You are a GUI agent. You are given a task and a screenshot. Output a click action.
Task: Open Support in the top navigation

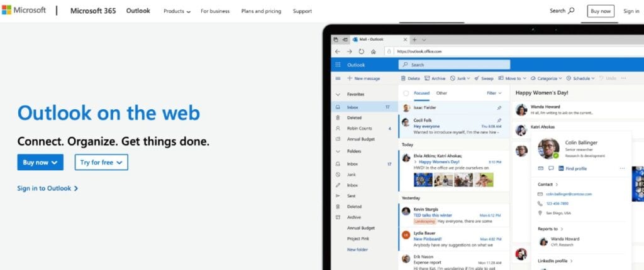click(303, 11)
